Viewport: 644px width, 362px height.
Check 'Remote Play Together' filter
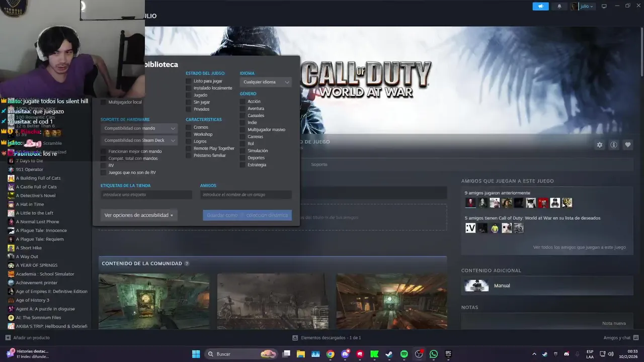[189, 148]
